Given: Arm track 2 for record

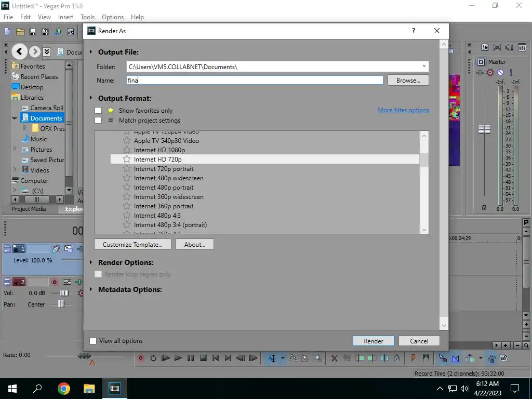Looking at the screenshot, I should click(x=54, y=282).
